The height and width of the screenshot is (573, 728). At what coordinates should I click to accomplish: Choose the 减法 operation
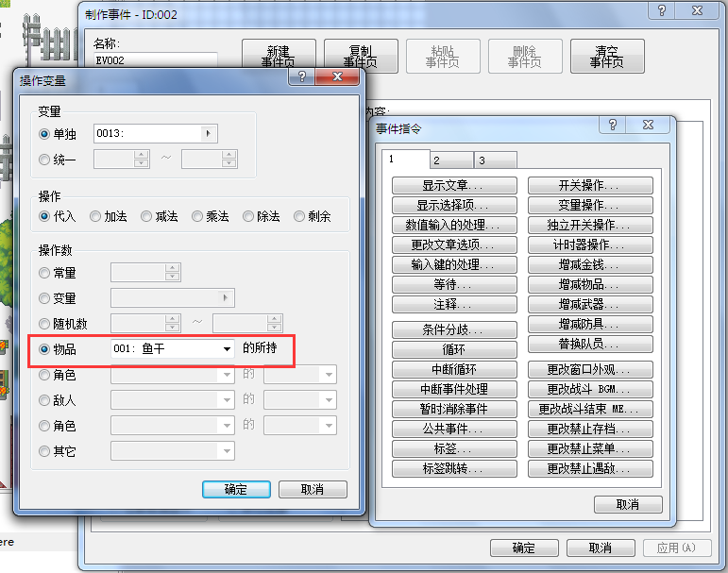pos(146,216)
